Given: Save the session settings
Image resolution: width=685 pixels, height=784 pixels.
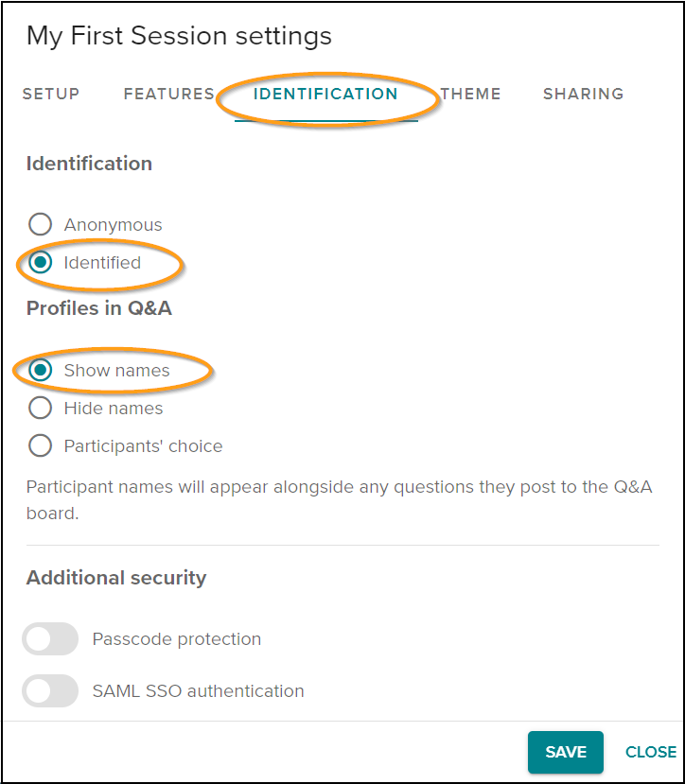Looking at the screenshot, I should (565, 752).
